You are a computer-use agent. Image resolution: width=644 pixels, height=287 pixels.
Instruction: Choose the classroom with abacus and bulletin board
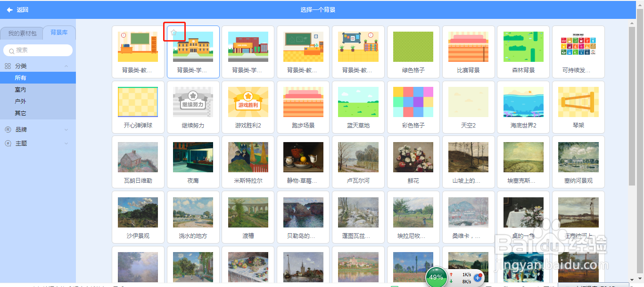click(x=358, y=52)
